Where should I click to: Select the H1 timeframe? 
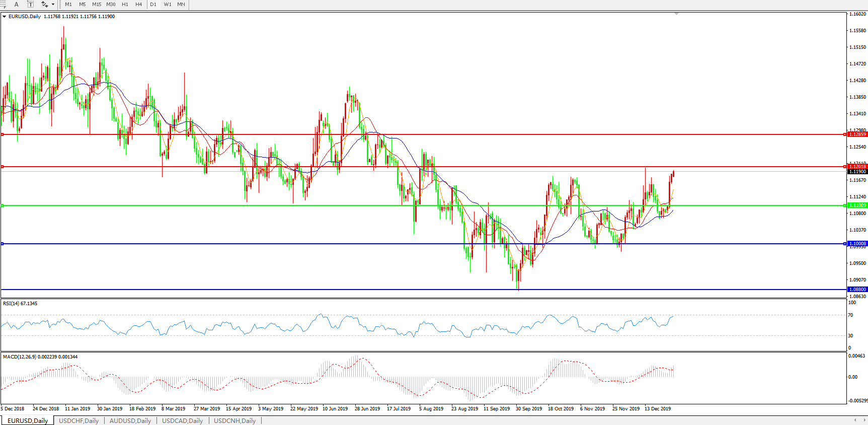[125, 5]
